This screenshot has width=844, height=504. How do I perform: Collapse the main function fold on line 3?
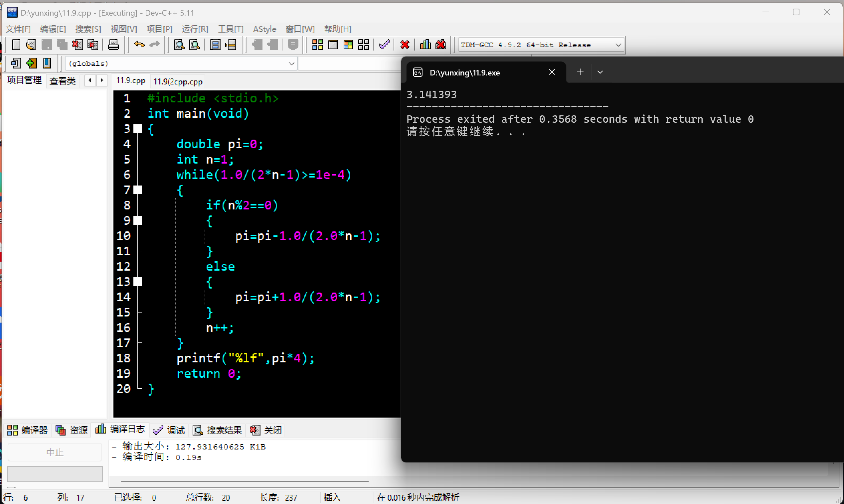138,129
